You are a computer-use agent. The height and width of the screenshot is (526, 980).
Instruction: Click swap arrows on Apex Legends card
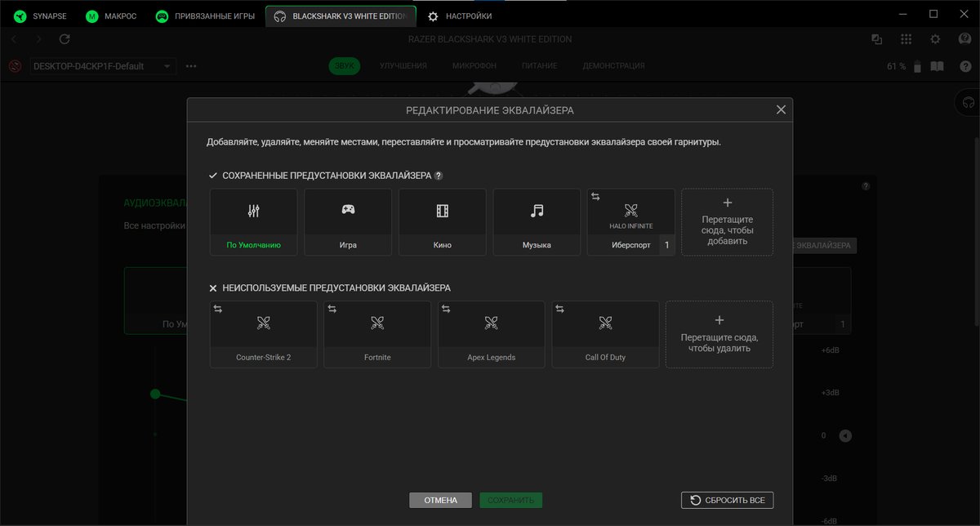tap(446, 309)
